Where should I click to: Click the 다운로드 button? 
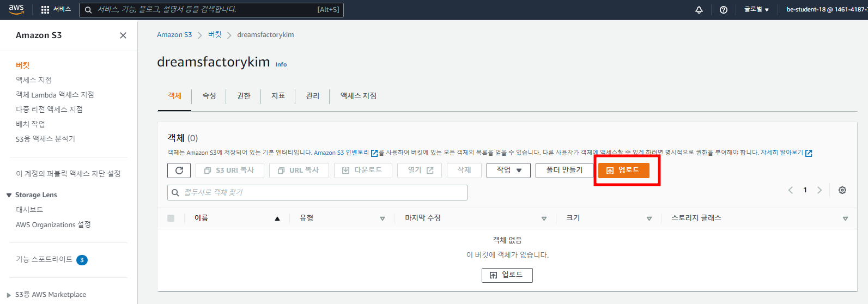362,171
